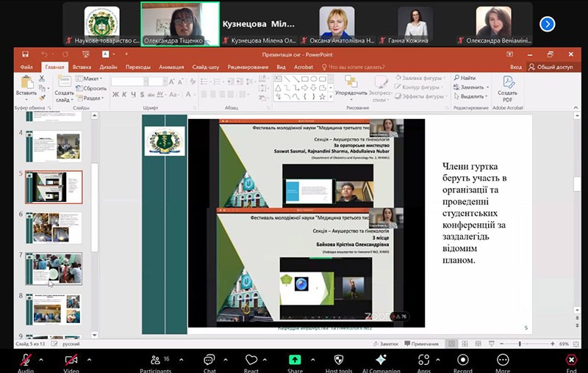Screen dimensions: 588x373
Task: Select slide 6 thumbnail
Action: point(54,228)
